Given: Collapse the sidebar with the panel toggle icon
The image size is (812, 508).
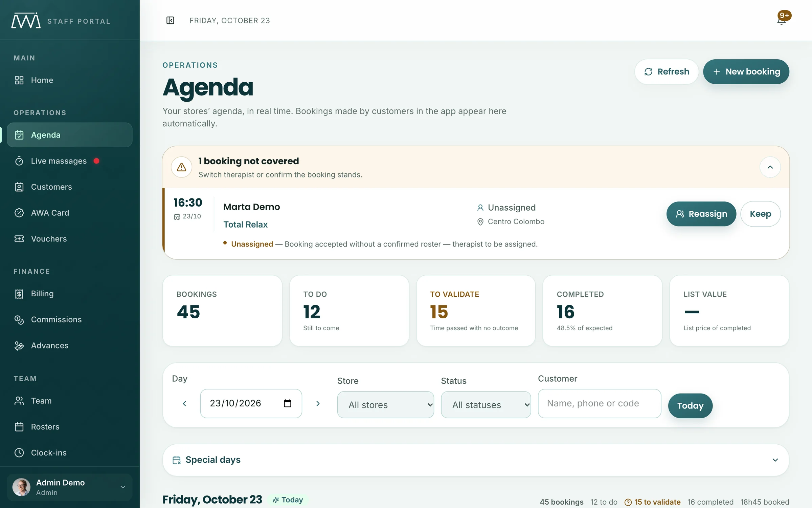Looking at the screenshot, I should 170,21.
